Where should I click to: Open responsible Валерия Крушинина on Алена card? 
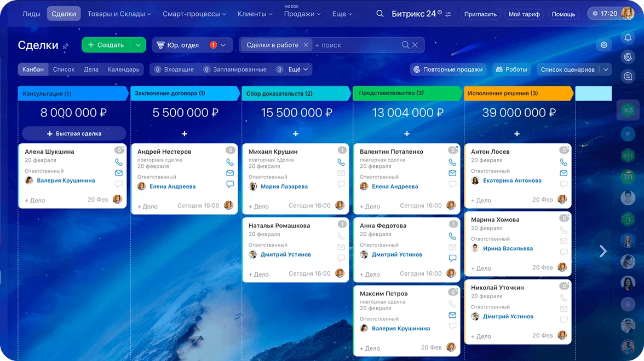pyautogui.click(x=66, y=180)
